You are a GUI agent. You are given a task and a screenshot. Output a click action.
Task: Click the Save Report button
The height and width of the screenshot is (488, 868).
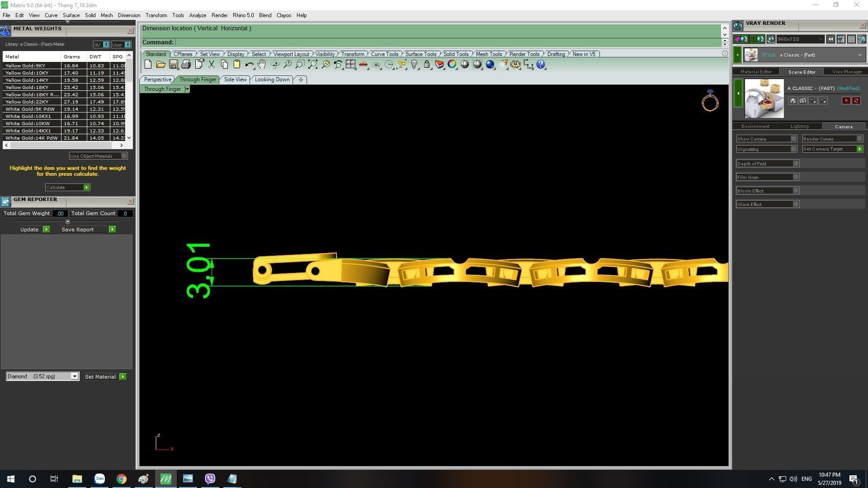88,230
